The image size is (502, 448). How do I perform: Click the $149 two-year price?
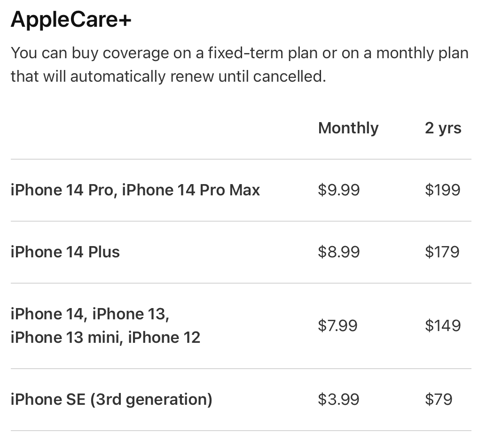[442, 325]
